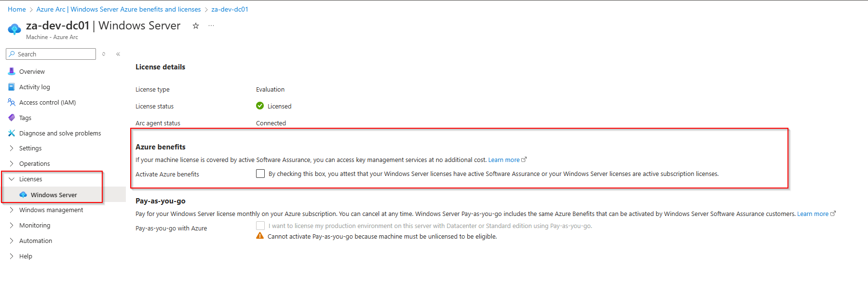Open the more options ellipsis menu

(x=211, y=26)
